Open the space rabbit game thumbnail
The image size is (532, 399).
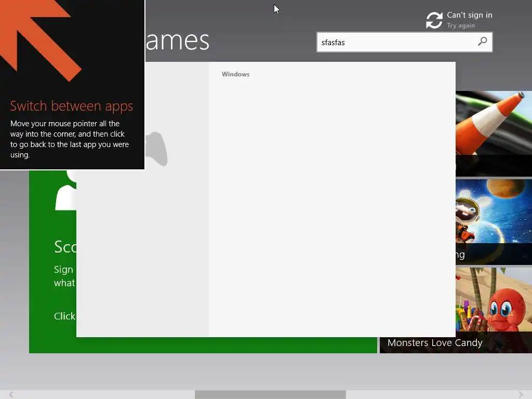494,222
